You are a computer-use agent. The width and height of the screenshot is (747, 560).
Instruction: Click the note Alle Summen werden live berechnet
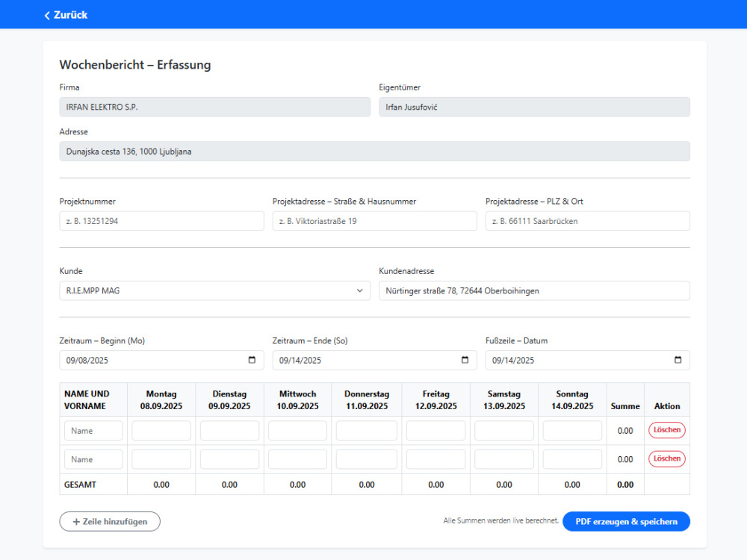tap(500, 520)
